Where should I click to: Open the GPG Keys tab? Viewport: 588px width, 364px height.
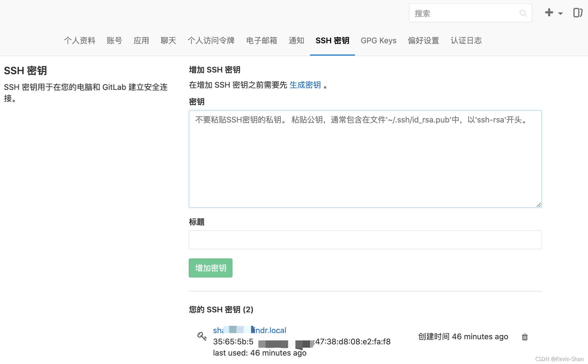point(378,41)
